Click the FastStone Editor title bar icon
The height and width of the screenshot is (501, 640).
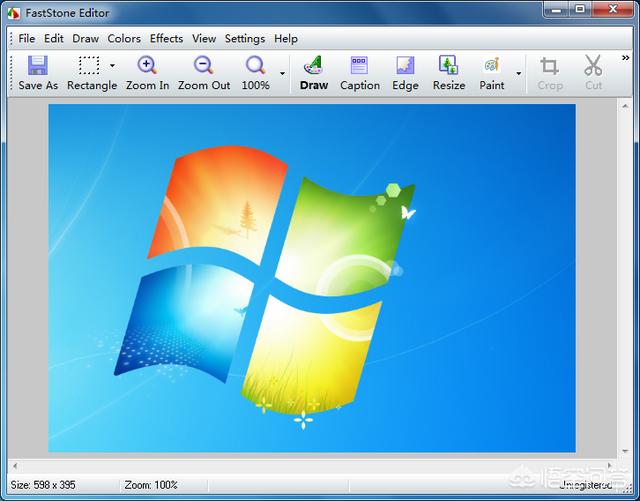(14, 13)
